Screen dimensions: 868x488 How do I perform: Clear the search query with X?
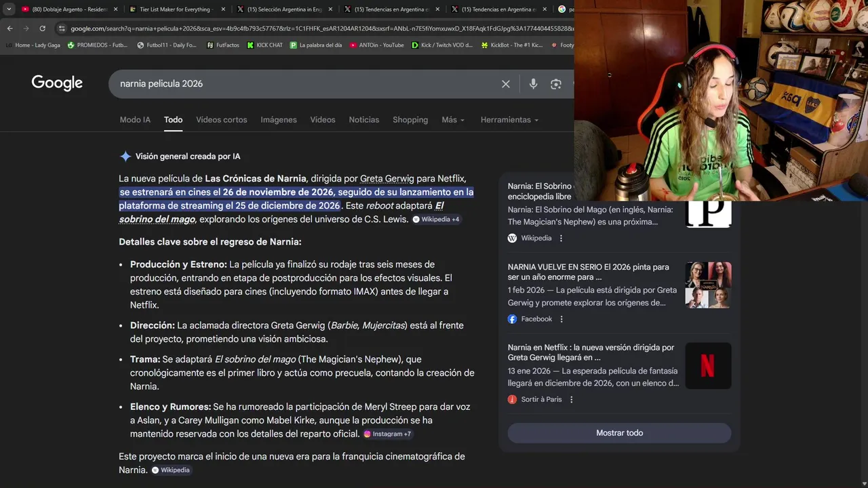506,84
